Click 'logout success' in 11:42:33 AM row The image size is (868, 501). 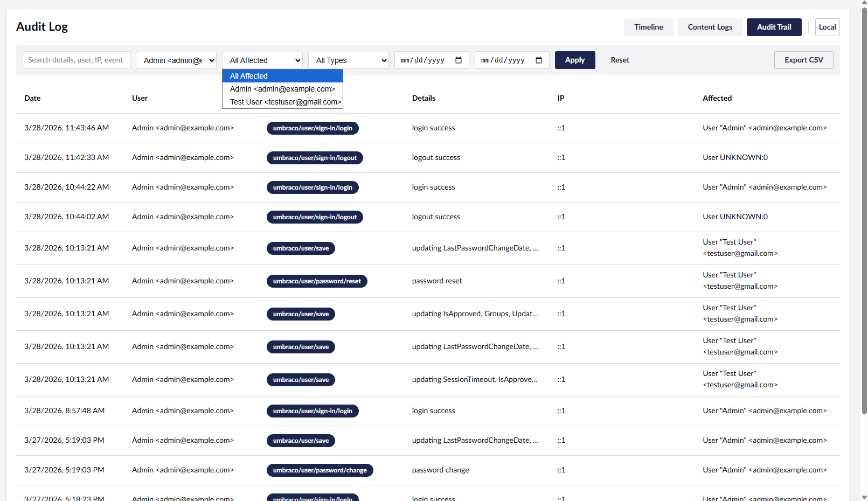(x=436, y=157)
